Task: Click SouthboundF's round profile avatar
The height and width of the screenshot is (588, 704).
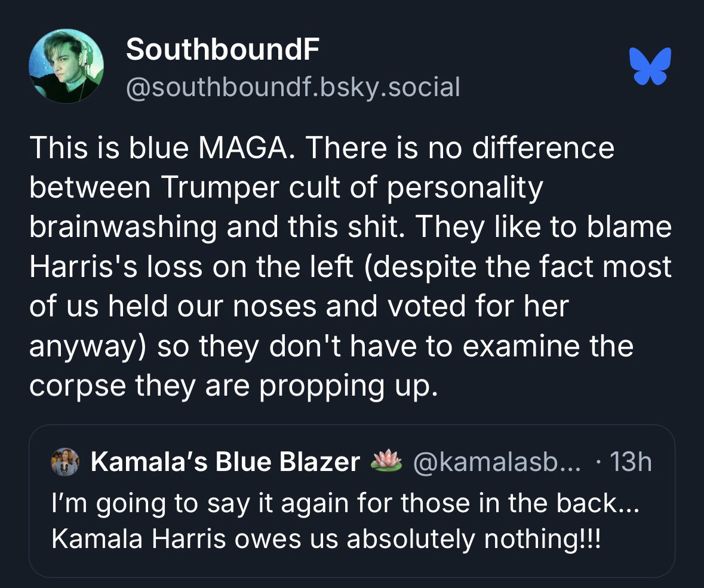Action: (x=66, y=66)
